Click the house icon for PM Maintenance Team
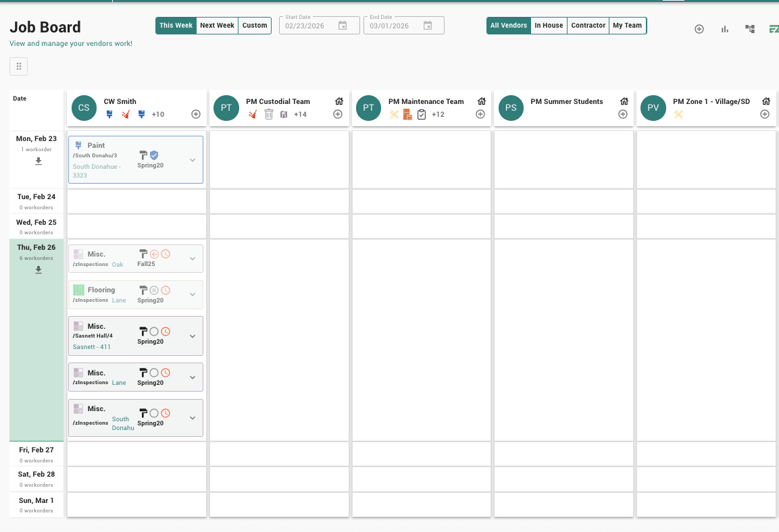 pos(482,101)
